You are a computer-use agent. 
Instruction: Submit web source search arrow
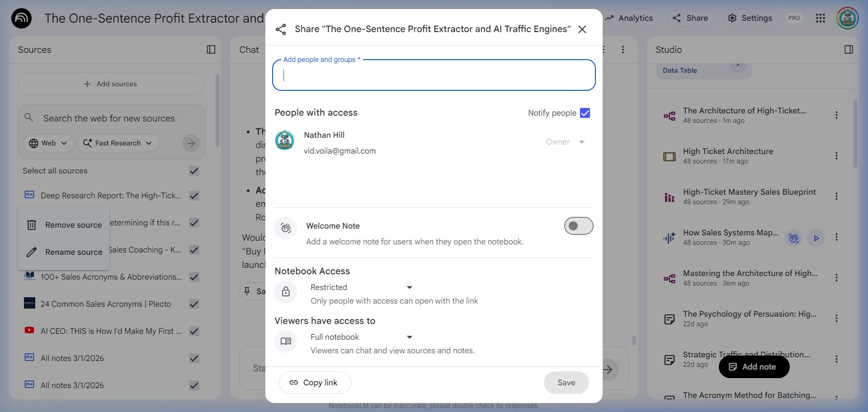click(x=191, y=143)
